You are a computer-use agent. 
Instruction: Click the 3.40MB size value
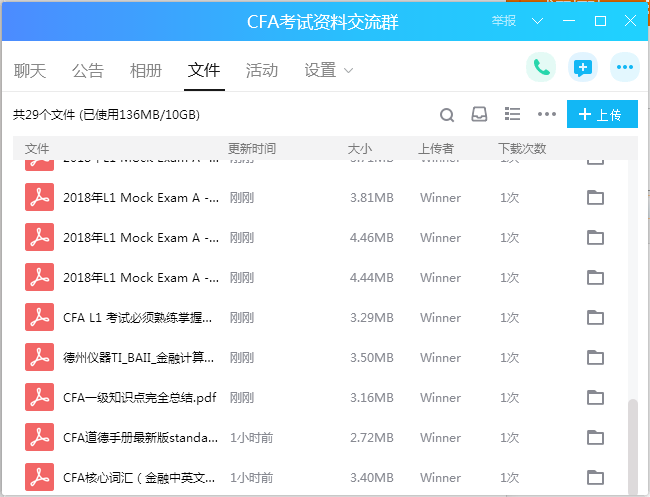tap(371, 478)
